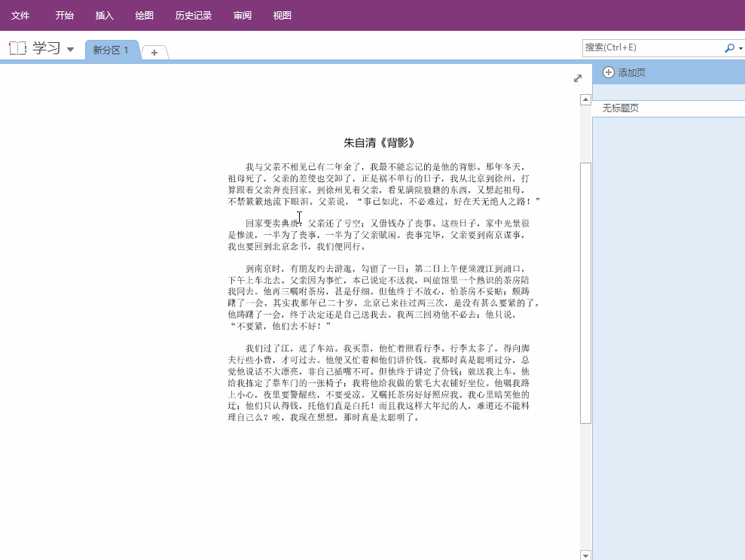Click the scroll up arrow of page scrollbar

(x=585, y=99)
